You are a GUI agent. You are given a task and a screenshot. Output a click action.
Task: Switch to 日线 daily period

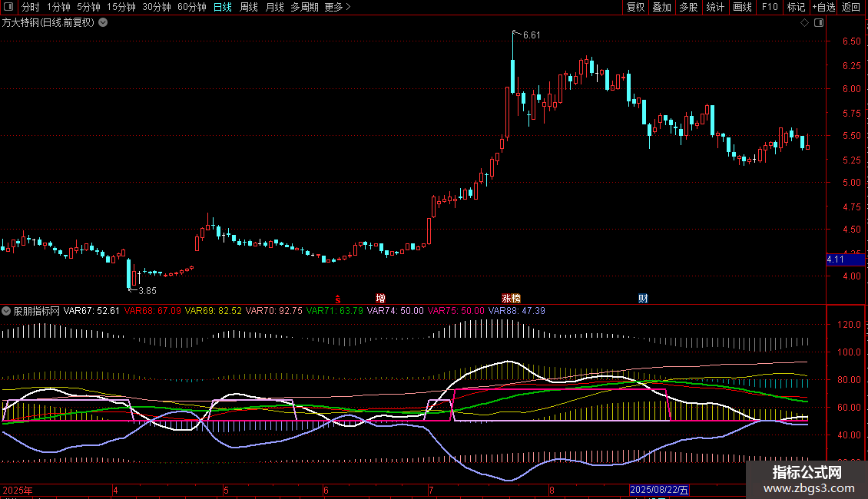[x=223, y=7]
